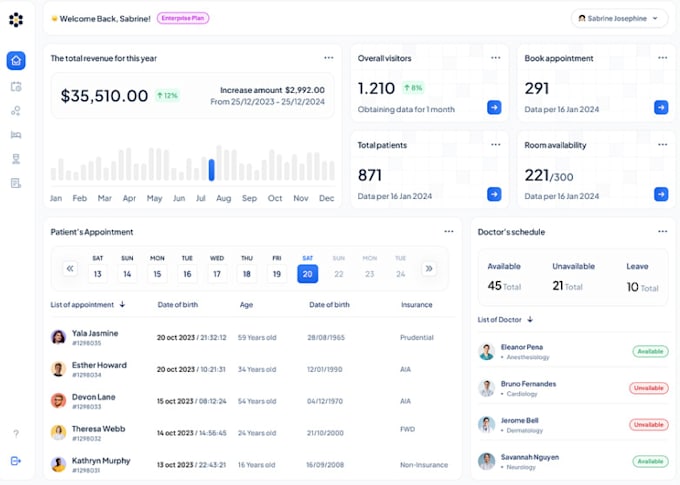Open the help question mark icon
Viewport: 680px width, 485px height.
16,434
